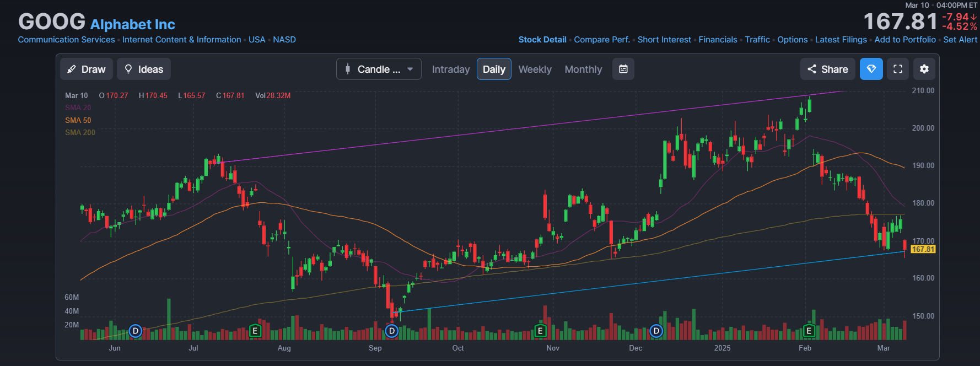This screenshot has height=366, width=980.
Task: Select the Daily timeframe tab
Action: pos(494,69)
